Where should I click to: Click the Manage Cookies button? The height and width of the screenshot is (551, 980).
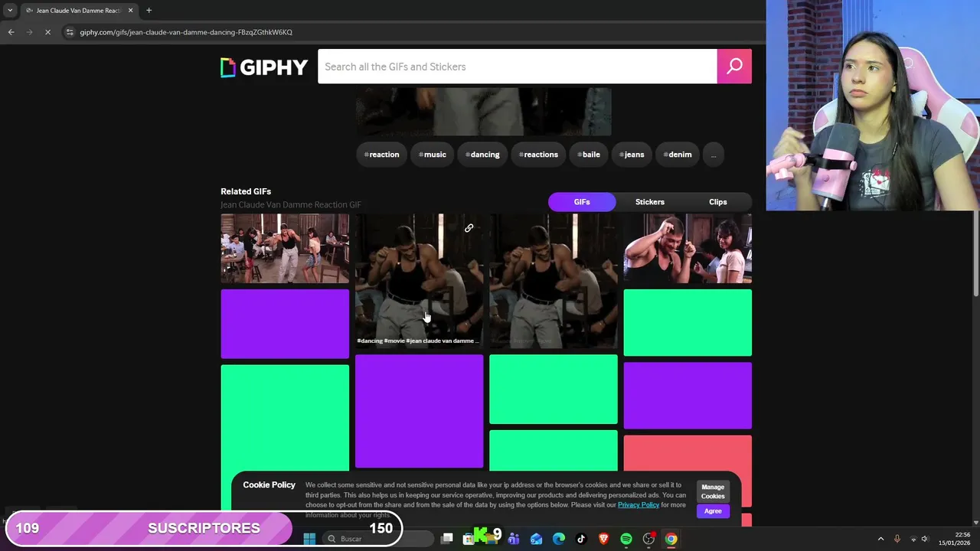coord(713,491)
